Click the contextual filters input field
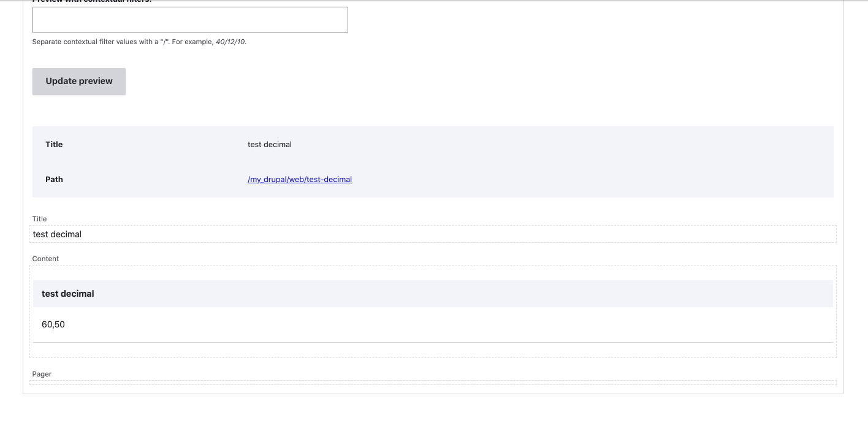The width and height of the screenshot is (868, 439). coord(190,20)
